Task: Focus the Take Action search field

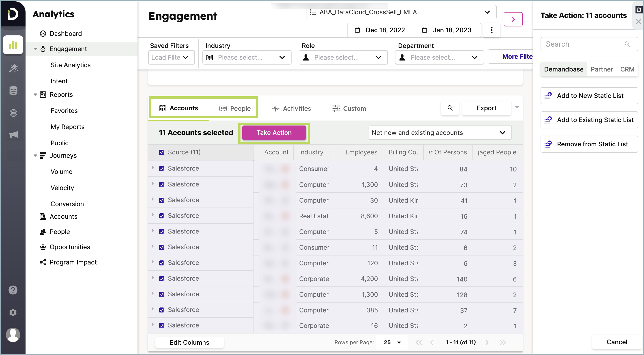Action: point(589,44)
